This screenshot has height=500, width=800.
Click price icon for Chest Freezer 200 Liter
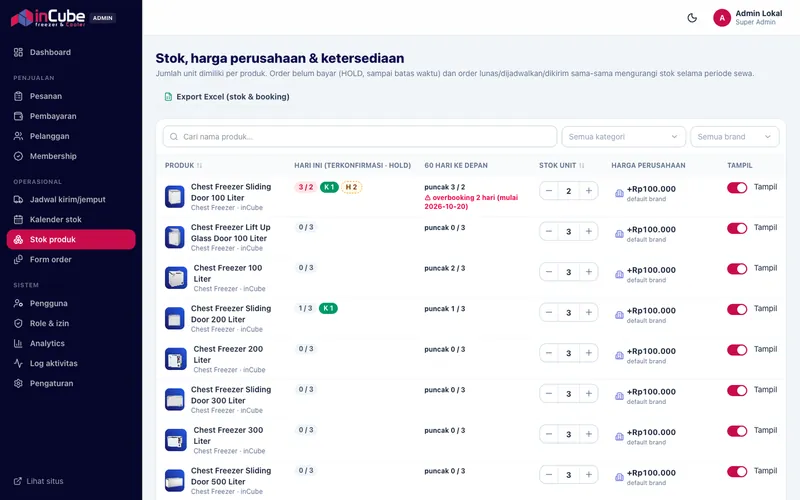click(x=619, y=355)
